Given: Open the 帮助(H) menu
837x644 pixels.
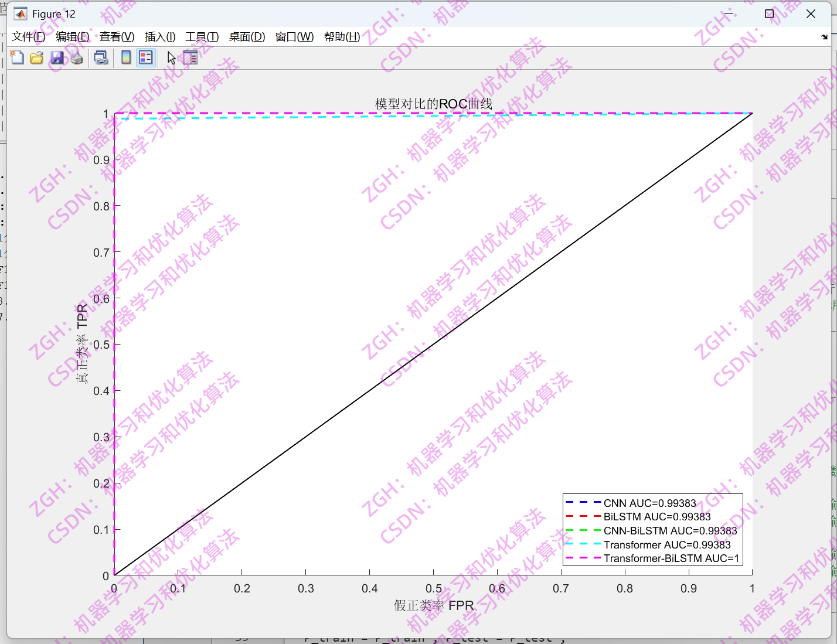Looking at the screenshot, I should 341,36.
